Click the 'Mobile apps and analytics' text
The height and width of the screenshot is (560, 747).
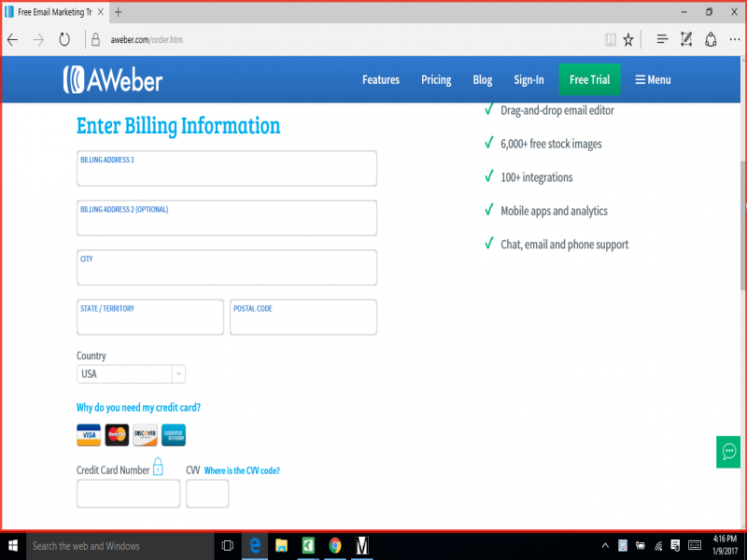pos(554,211)
